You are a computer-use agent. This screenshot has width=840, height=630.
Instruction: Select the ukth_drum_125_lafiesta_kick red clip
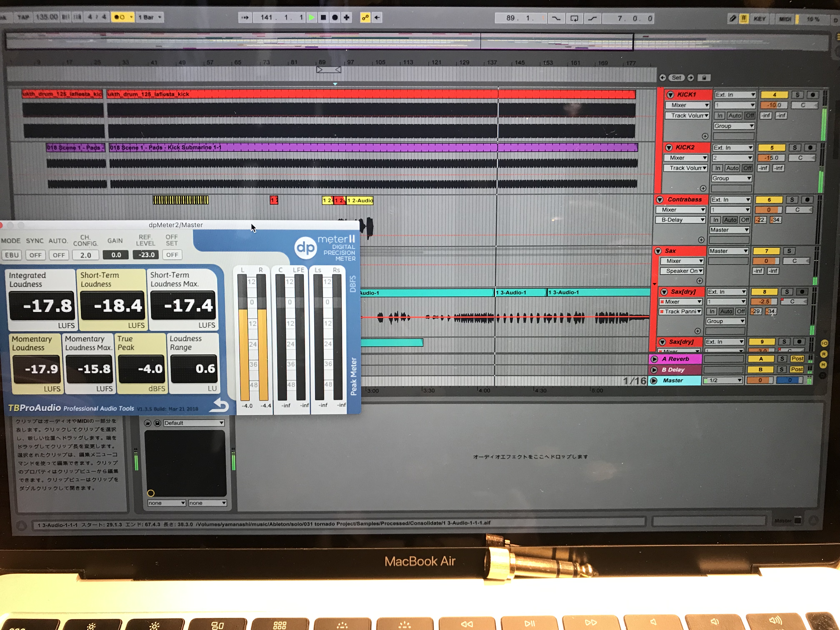tap(371, 94)
